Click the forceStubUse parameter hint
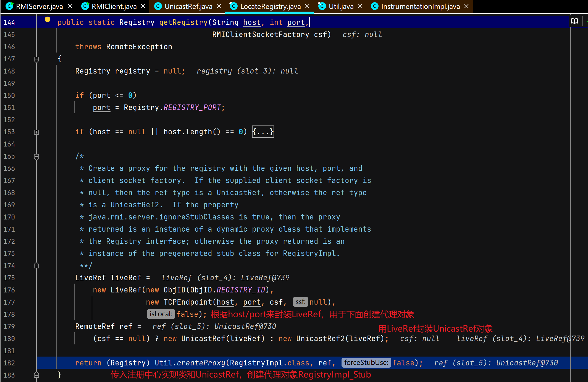The width and height of the screenshot is (588, 382). 366,363
